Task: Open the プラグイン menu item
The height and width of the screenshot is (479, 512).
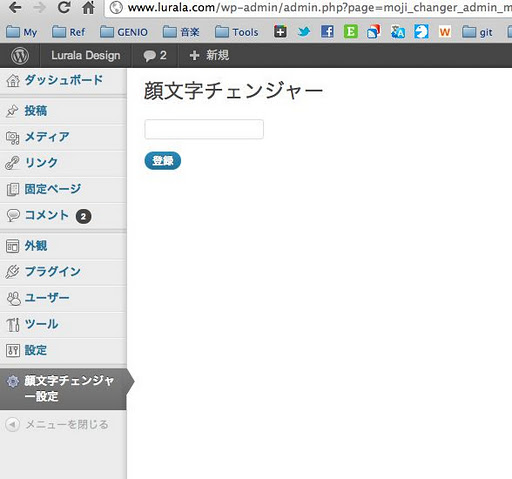Action: [x=63, y=272]
